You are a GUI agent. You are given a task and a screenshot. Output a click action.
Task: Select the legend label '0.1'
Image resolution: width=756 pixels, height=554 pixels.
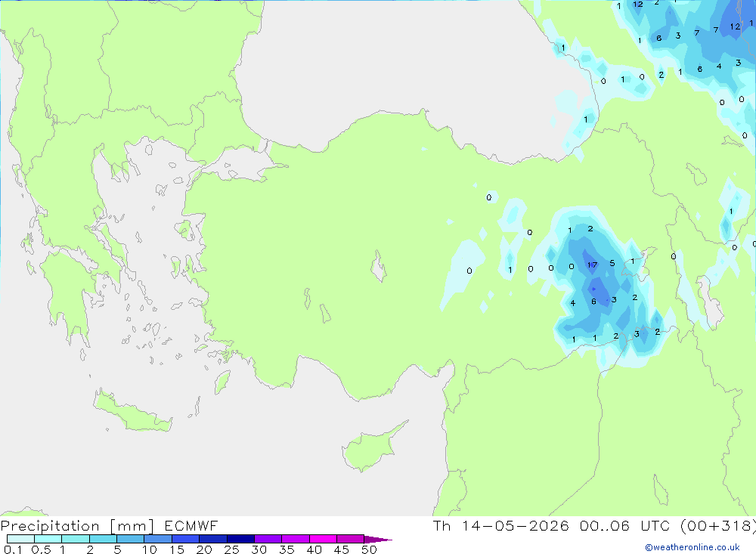point(13,549)
